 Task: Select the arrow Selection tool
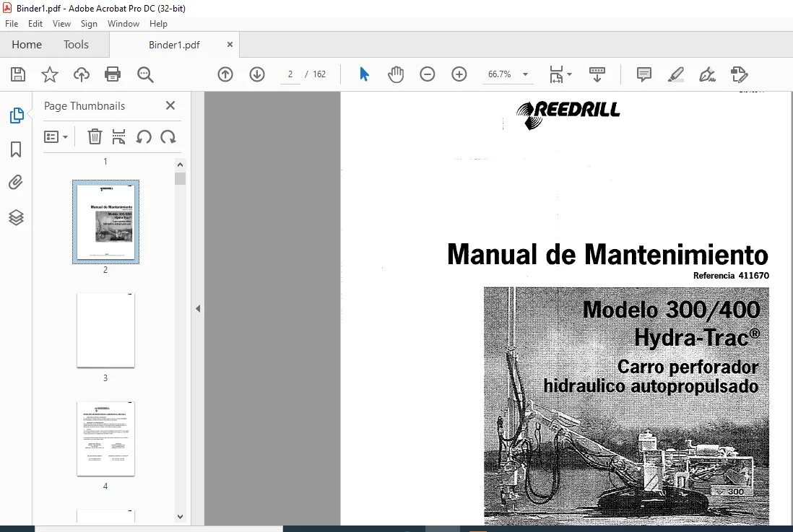pyautogui.click(x=364, y=74)
